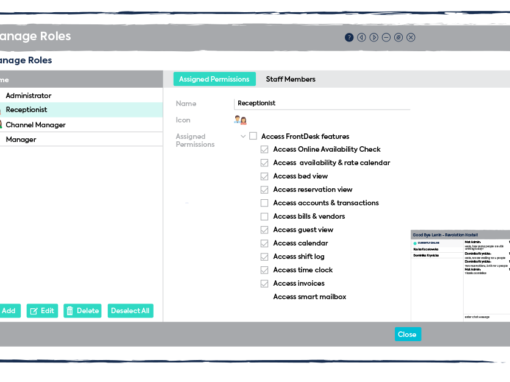510x382 pixels.
Task: Click the chat window thumbnail preview
Action: point(460,276)
